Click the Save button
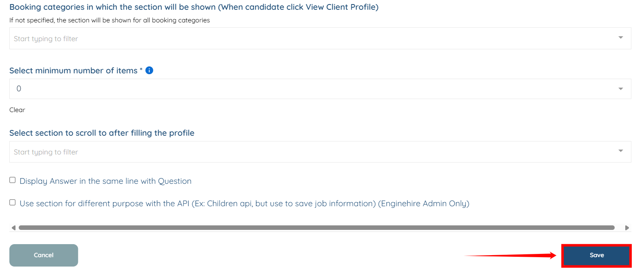644x280 pixels. click(596, 256)
